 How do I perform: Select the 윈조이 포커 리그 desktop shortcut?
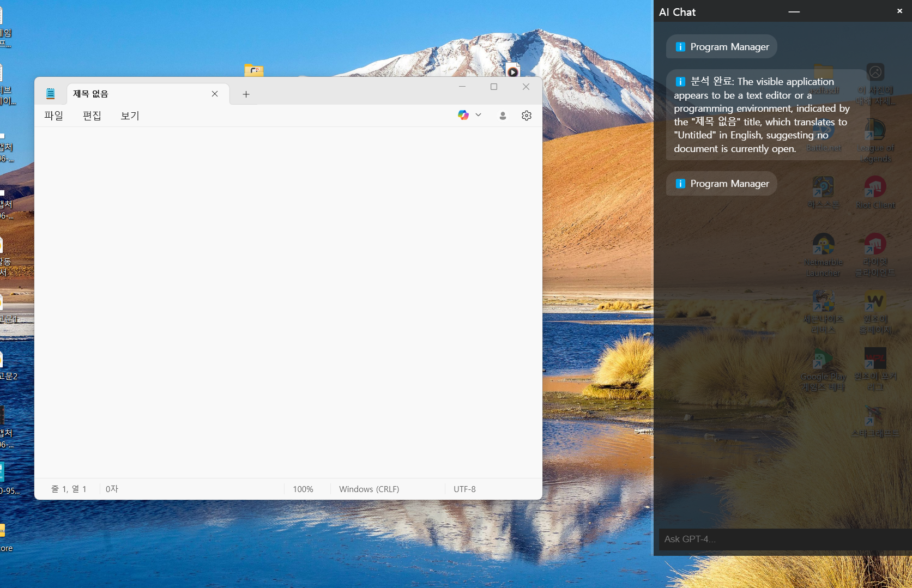click(875, 369)
